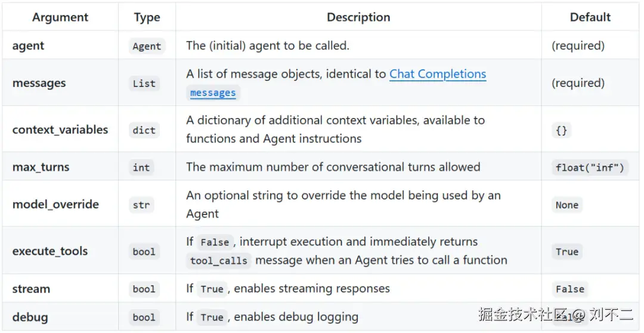Click the "model_override" argument name

coord(55,204)
